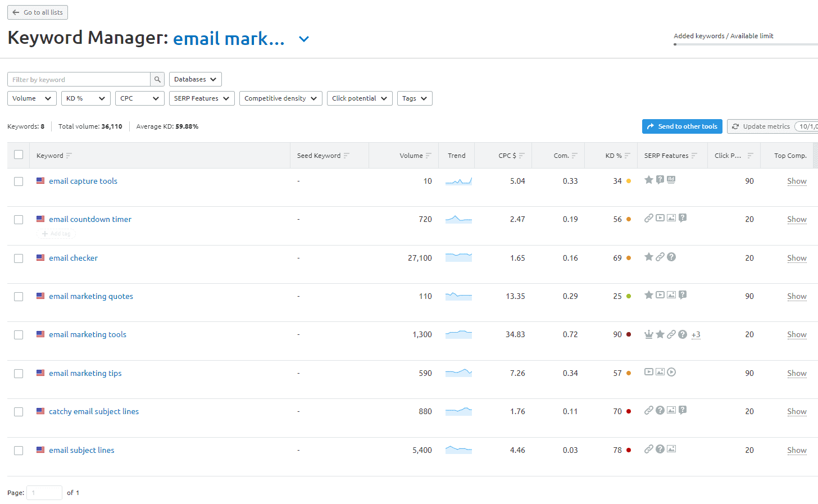
Task: Click the magnifier search icon beside keyword filter
Action: (x=158, y=79)
